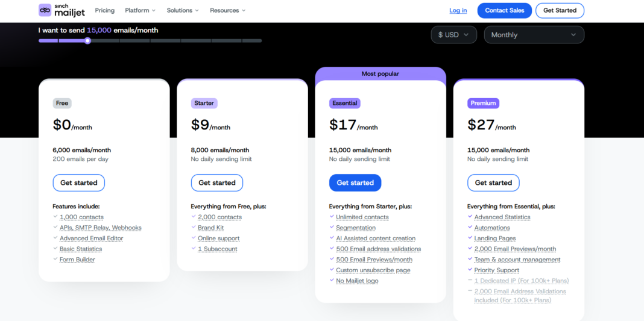Click the No Mailjet logo feature
644x321 pixels.
click(357, 281)
